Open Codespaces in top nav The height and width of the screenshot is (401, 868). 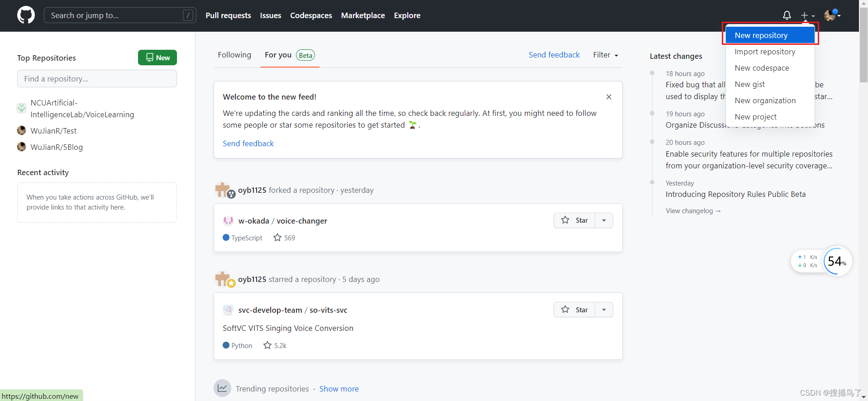(x=311, y=15)
